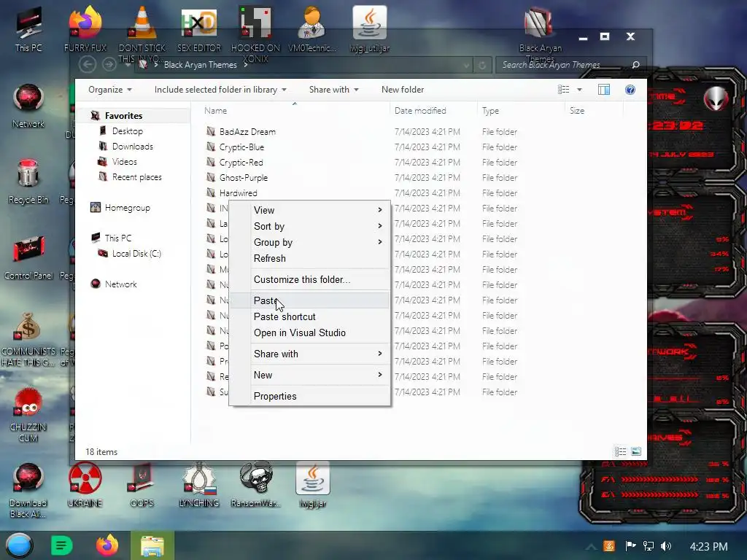Select the Desktop icon under Favorites
The width and height of the screenshot is (747, 560).
102,131
